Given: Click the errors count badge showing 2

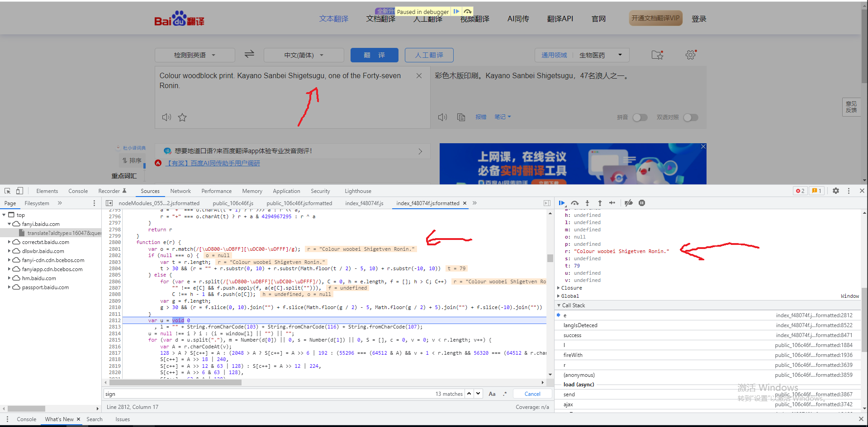Looking at the screenshot, I should [x=800, y=191].
